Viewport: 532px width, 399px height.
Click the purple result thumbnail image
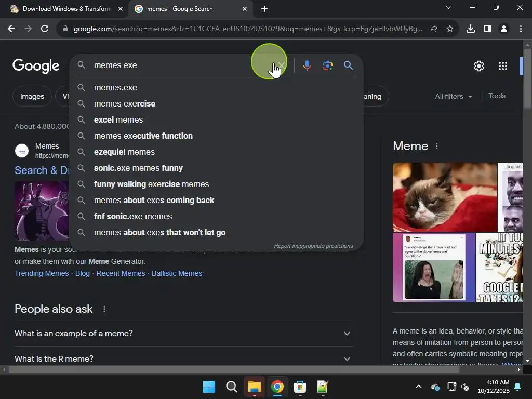[42, 211]
